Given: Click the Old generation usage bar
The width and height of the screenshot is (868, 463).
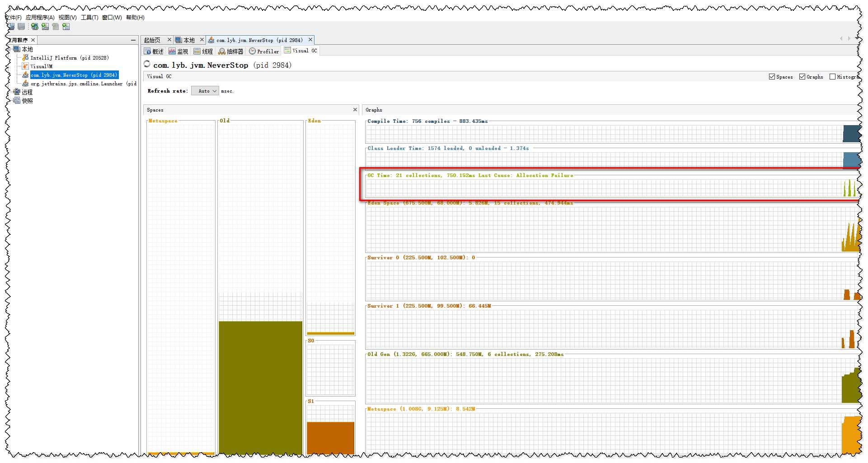Looking at the screenshot, I should point(260,388).
